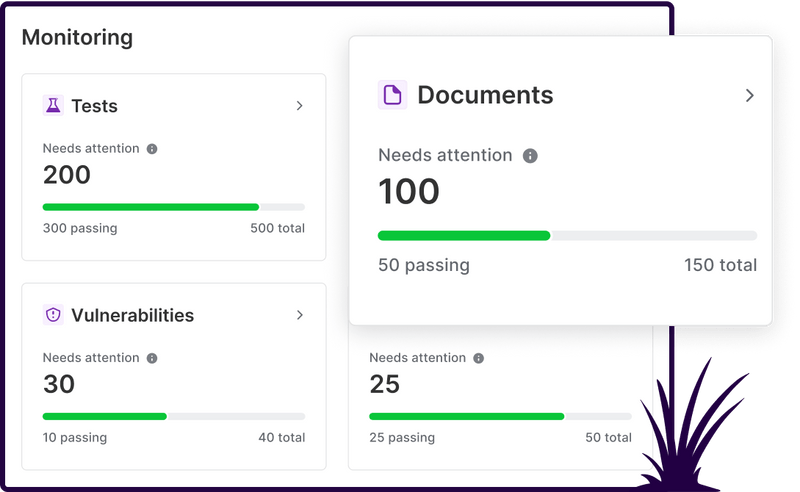Click the Documents progress bar
The width and height of the screenshot is (800, 492).
[566, 236]
